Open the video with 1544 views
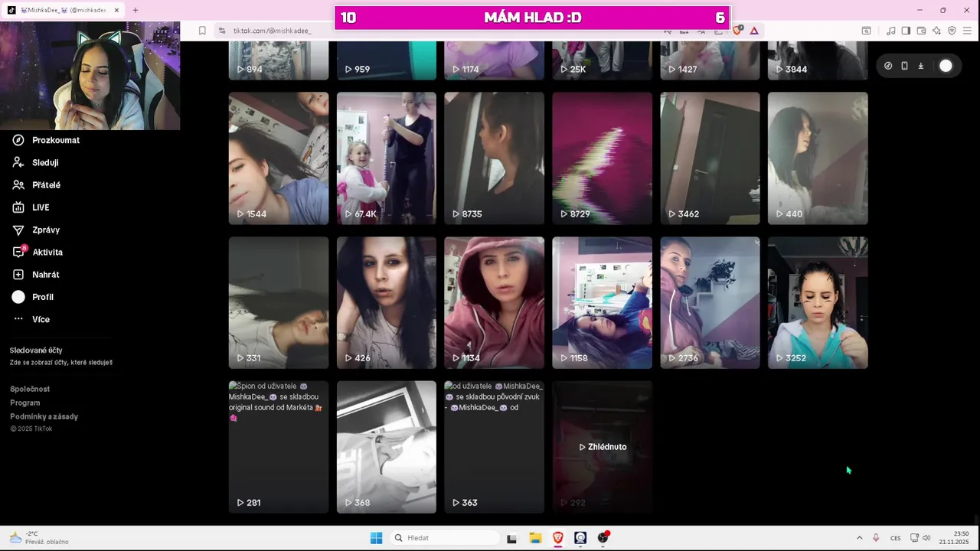980x551 pixels. point(279,158)
